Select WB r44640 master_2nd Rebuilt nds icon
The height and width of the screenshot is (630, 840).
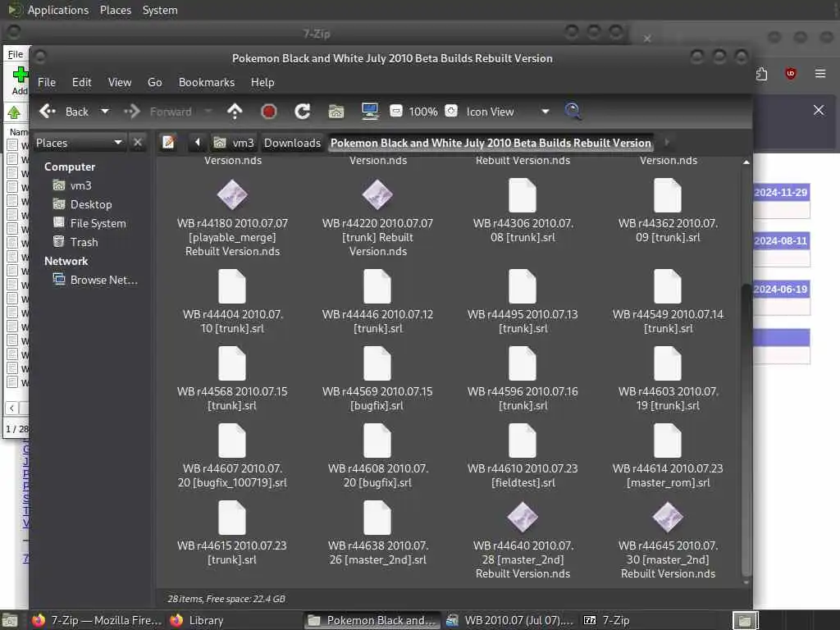tap(523, 518)
